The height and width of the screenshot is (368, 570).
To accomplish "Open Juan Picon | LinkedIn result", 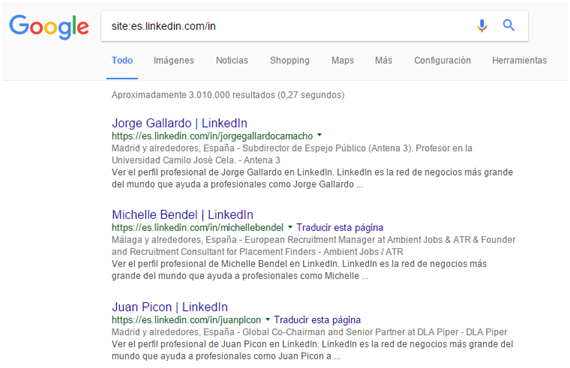I will click(170, 307).
